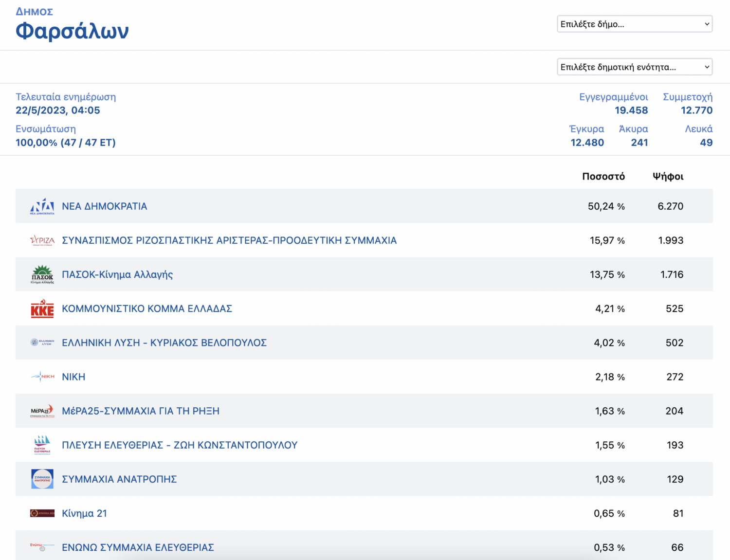Click the '50,24 %' percentage cell

(x=606, y=206)
